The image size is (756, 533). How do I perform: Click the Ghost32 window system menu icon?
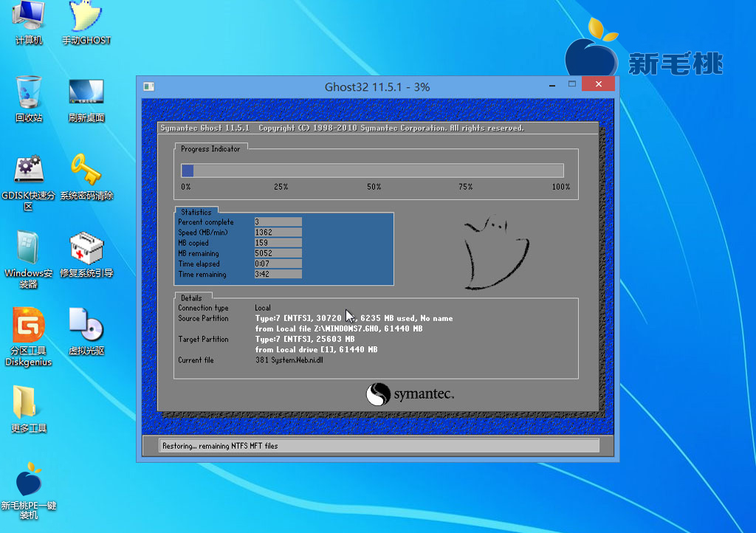tap(148, 87)
